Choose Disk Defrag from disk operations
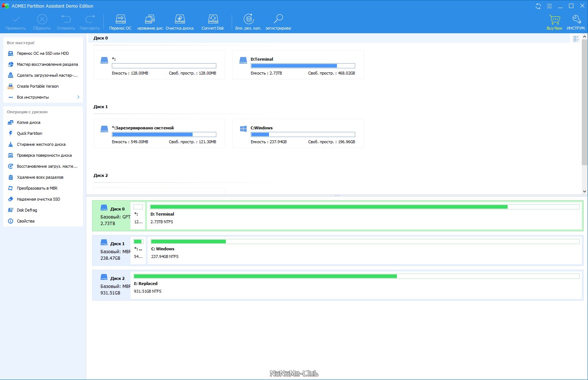588x380 pixels. (x=27, y=210)
